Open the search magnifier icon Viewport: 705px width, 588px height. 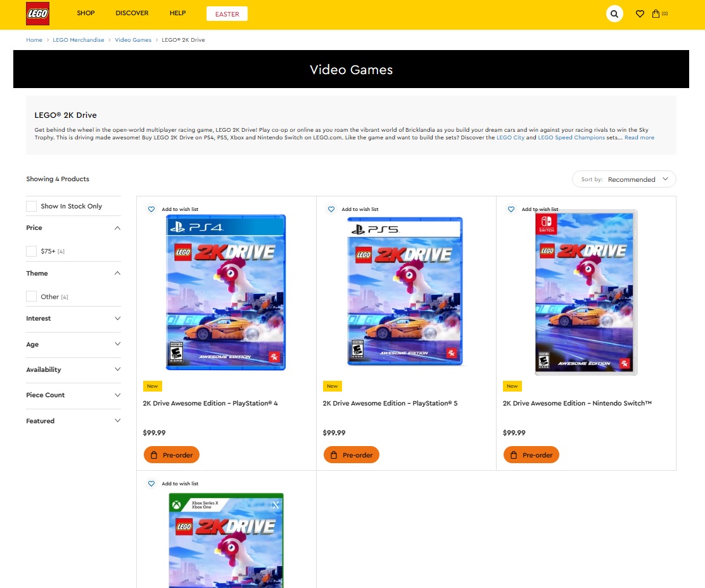(x=614, y=14)
